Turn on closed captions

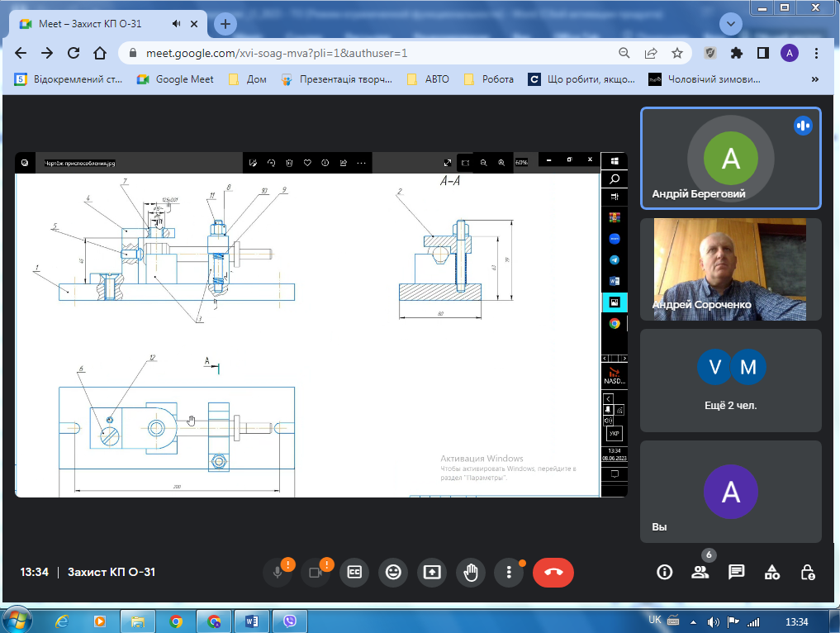coord(355,572)
